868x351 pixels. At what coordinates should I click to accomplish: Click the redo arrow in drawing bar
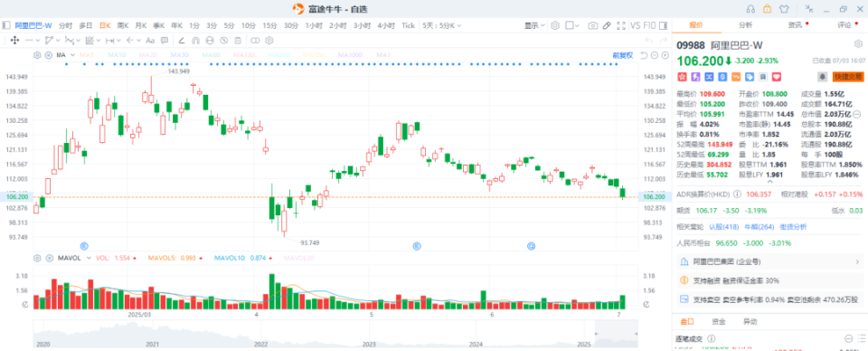pyautogui.click(x=664, y=41)
